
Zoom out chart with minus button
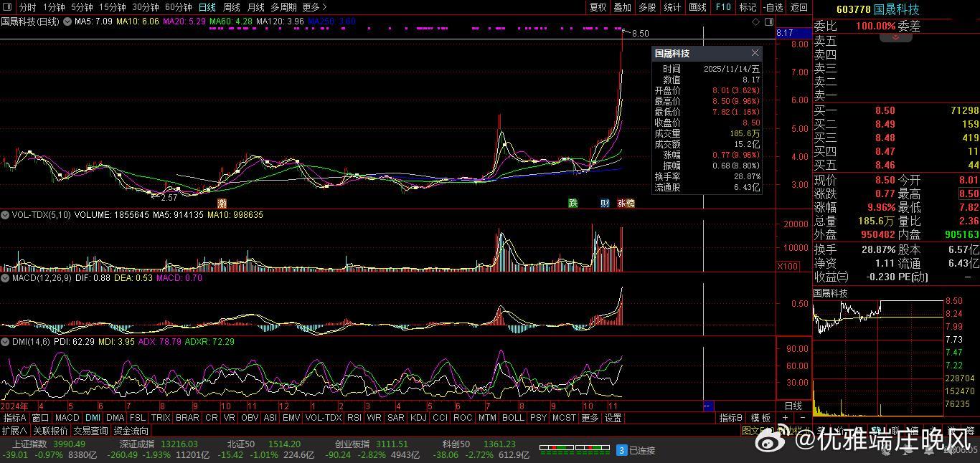pyautogui.click(x=802, y=418)
